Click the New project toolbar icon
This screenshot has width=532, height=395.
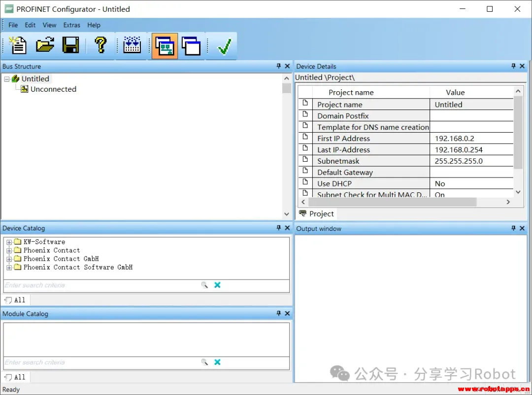pyautogui.click(x=18, y=45)
